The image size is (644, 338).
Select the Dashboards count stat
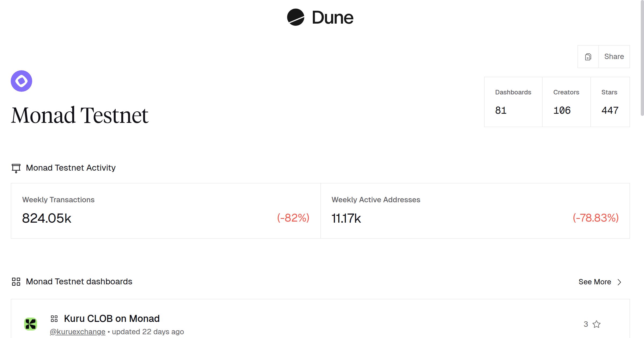point(513,102)
